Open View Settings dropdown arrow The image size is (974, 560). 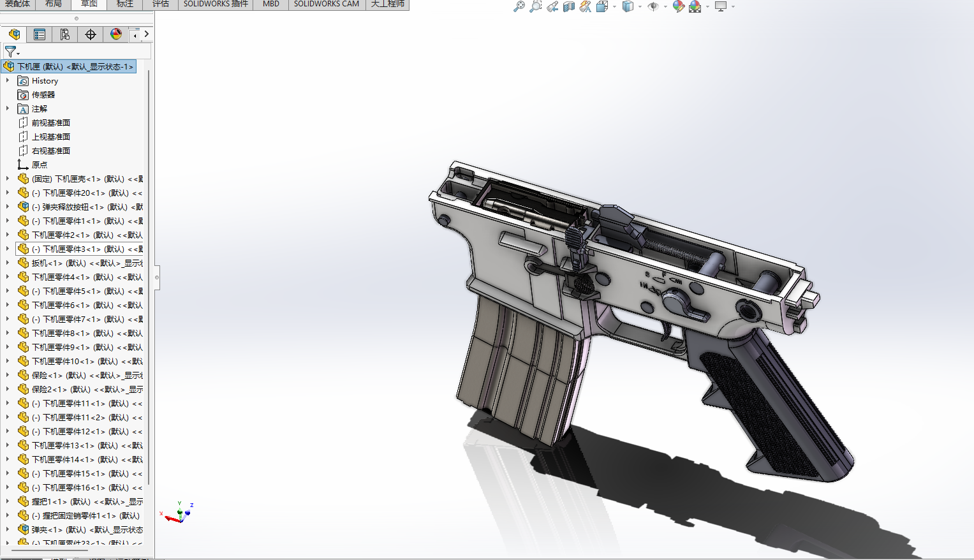pyautogui.click(x=733, y=7)
